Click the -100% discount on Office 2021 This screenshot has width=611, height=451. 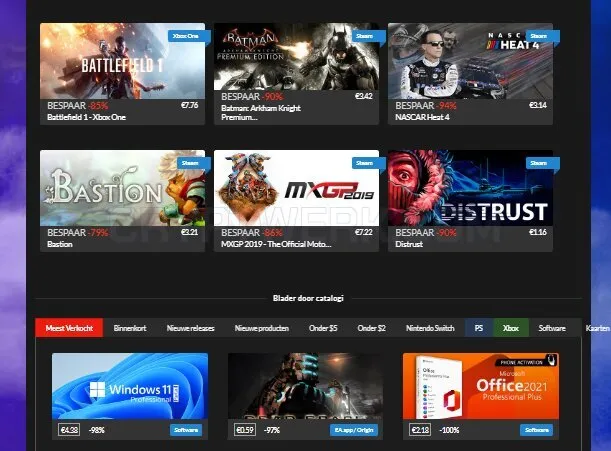click(449, 430)
